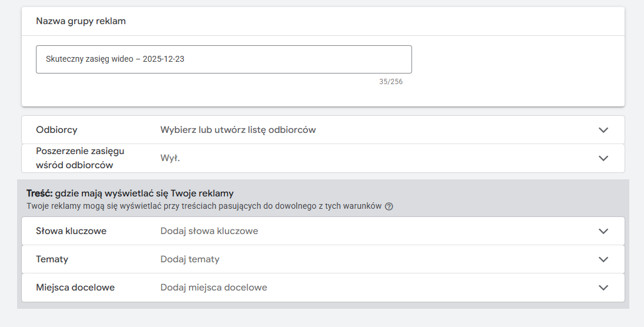Expand Słowa kluczowe chevron arrow
Image resolution: width=644 pixels, height=327 pixels.
point(603,231)
